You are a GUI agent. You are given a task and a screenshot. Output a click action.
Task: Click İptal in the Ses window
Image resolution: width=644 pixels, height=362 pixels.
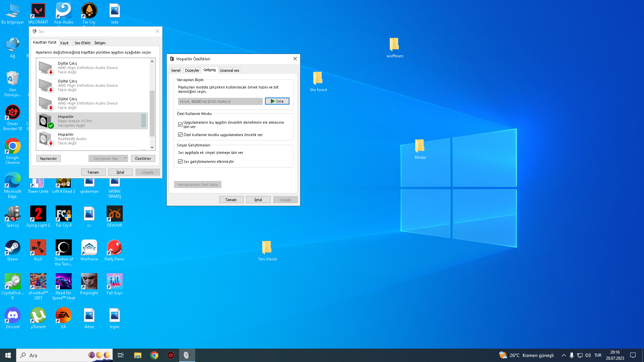pyautogui.click(x=120, y=172)
